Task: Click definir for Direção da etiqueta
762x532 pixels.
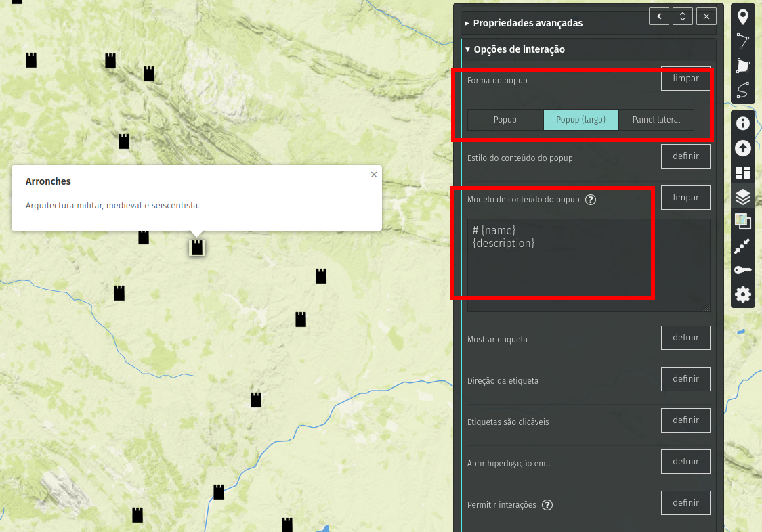Action: (685, 379)
